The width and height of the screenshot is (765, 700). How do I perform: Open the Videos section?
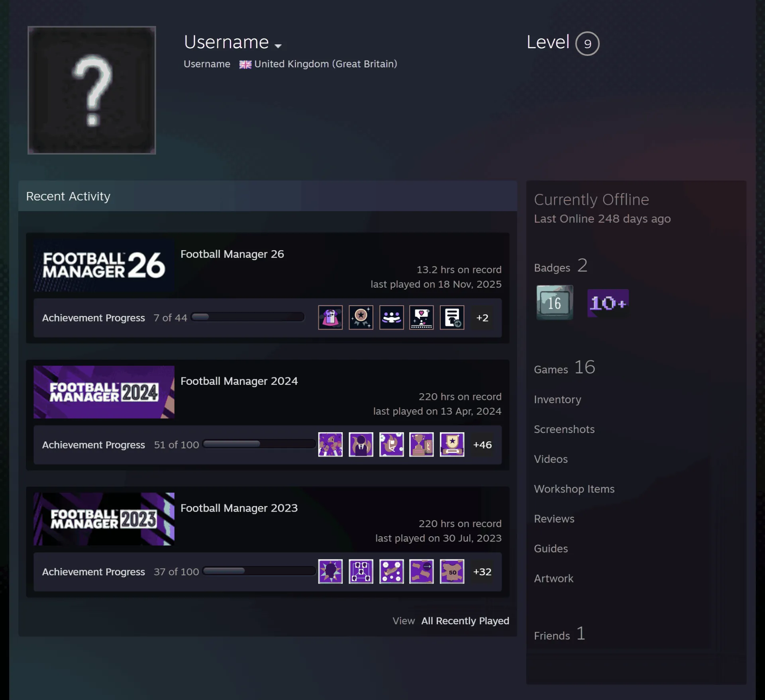coord(551,459)
